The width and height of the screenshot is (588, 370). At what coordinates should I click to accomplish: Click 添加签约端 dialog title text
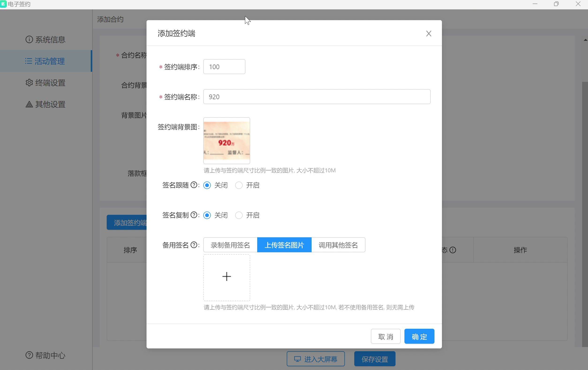tap(176, 34)
